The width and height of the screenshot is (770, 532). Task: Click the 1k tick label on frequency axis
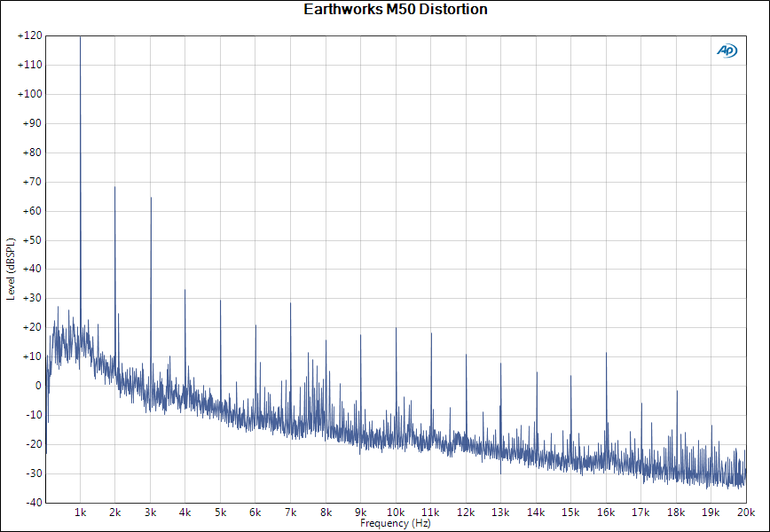(80, 512)
